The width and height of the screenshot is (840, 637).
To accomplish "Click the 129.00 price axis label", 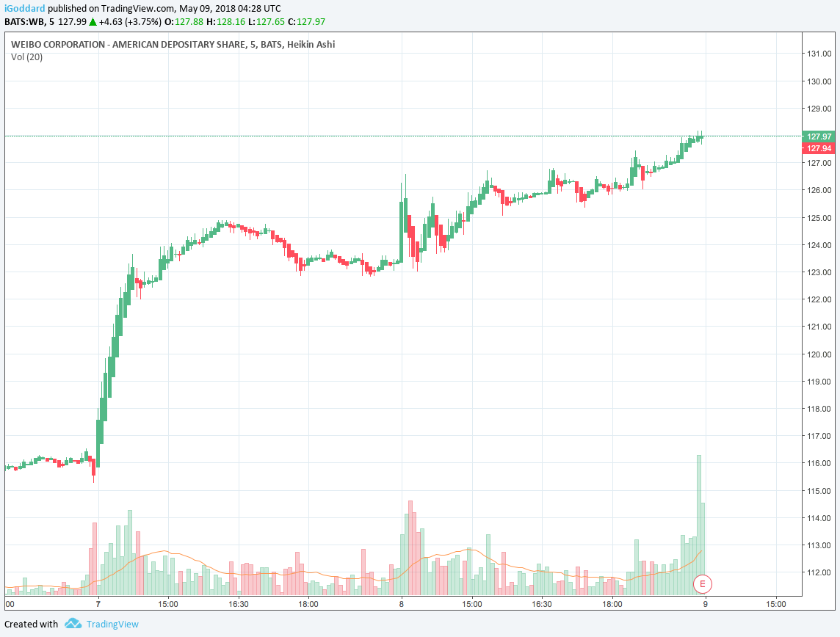I will (819, 109).
